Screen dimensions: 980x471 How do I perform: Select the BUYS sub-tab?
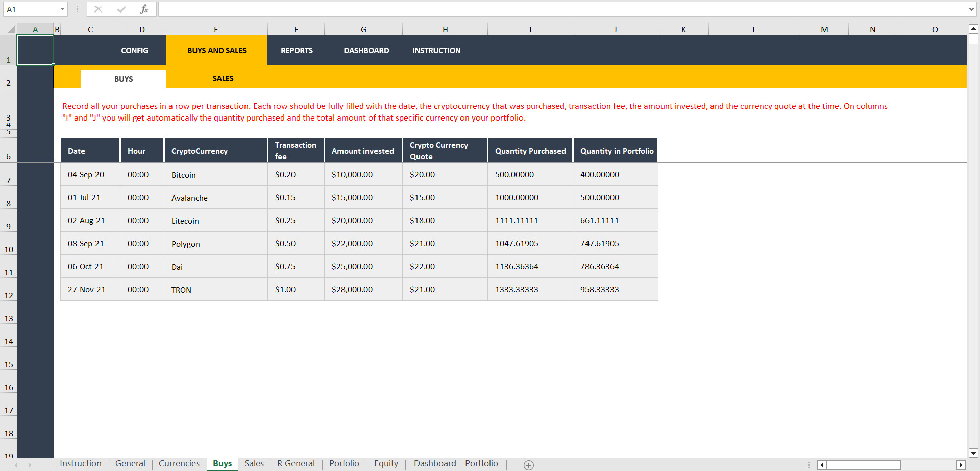124,79
